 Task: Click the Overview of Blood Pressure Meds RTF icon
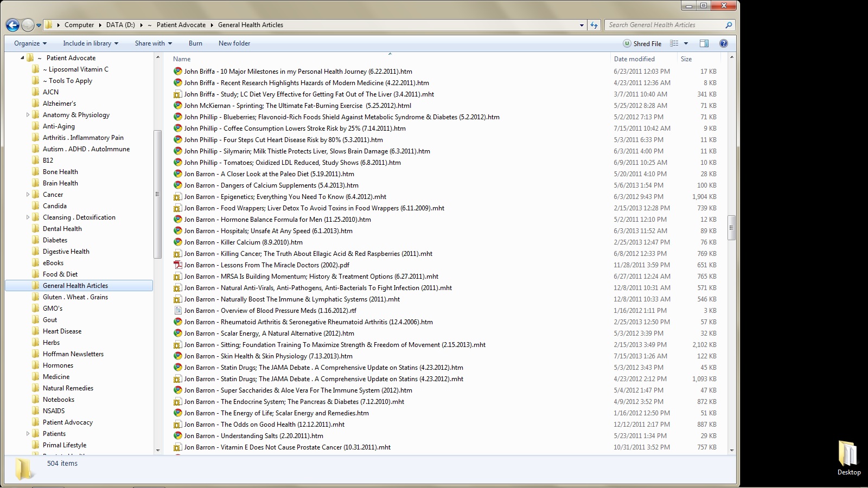click(177, 311)
